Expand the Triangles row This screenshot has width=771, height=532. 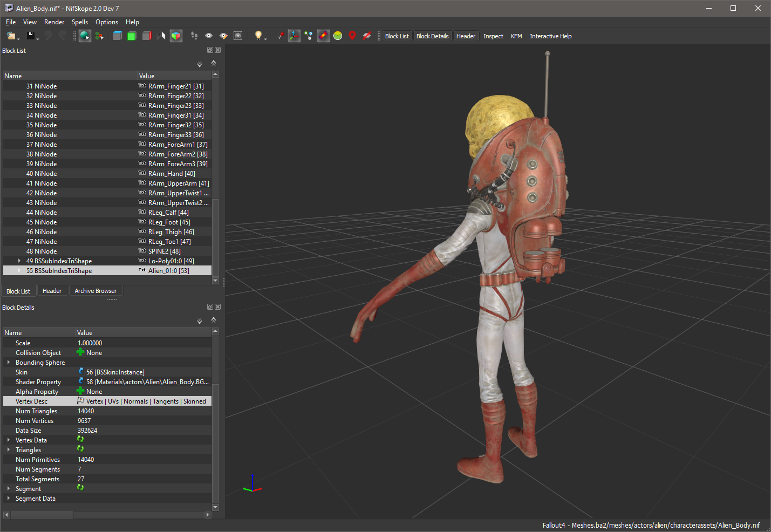point(9,450)
